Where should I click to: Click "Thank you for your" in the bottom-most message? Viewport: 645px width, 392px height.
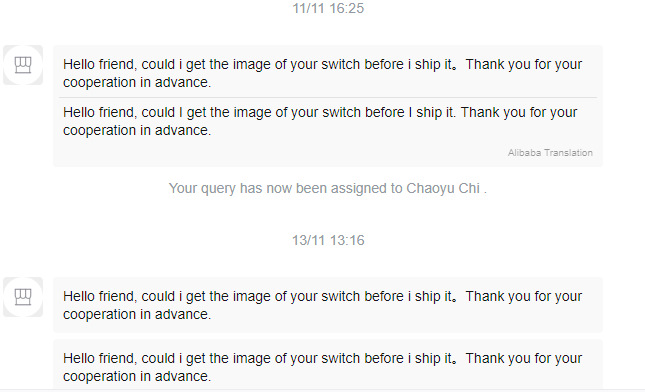(524, 358)
